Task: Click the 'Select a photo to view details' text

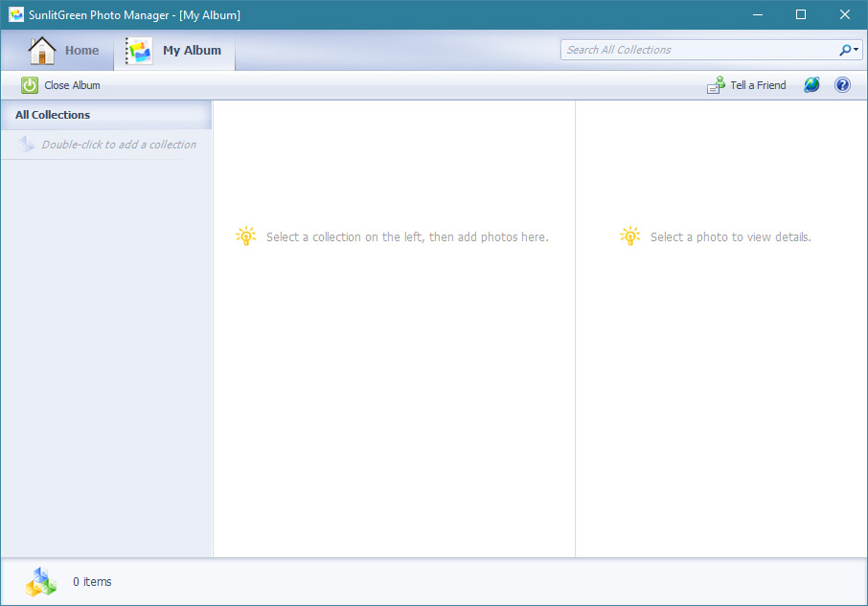Action: pyautogui.click(x=730, y=236)
